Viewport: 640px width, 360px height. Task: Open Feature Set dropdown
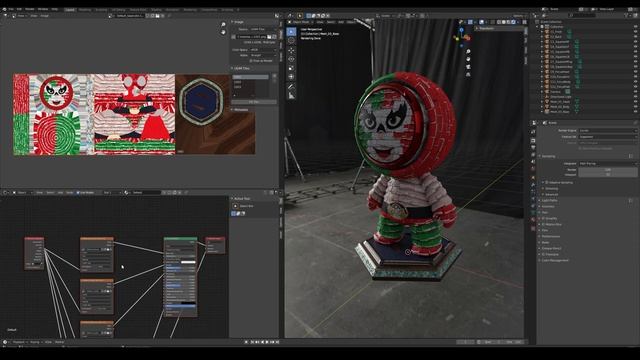[607, 137]
